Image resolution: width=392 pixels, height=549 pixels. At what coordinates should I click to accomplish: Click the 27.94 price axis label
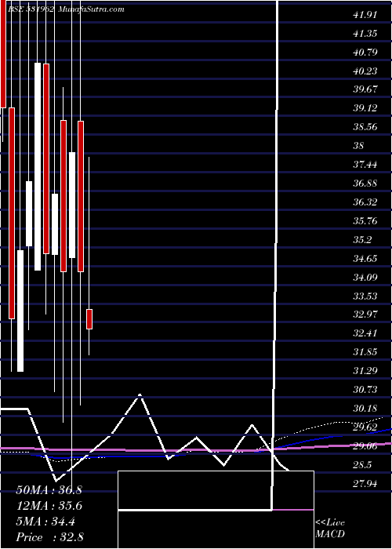point(365,484)
